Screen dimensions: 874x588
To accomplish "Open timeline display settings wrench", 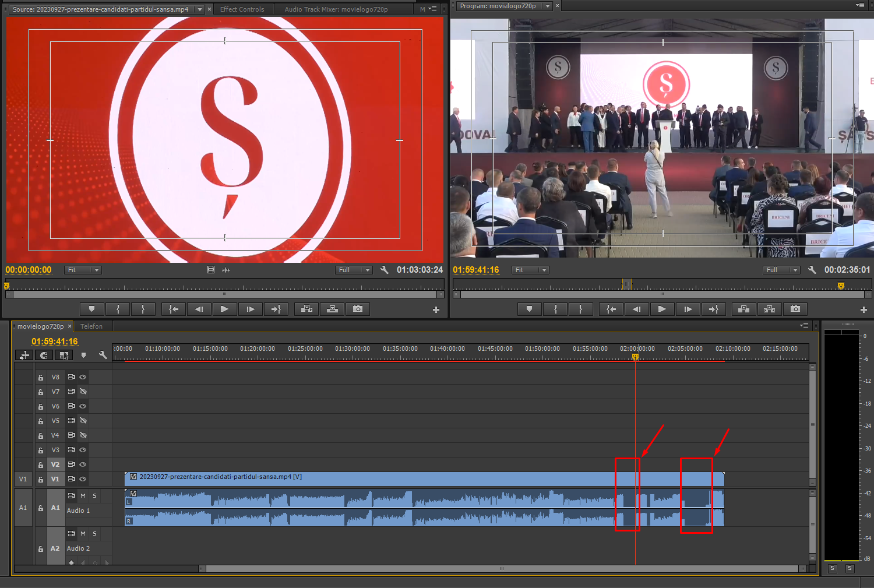I will (103, 355).
